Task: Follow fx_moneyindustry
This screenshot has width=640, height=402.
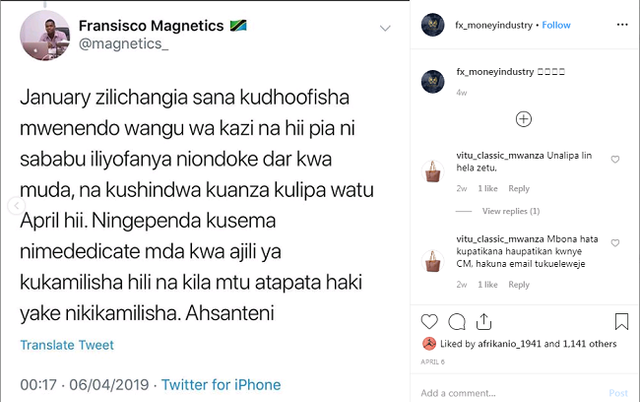Action: tap(556, 25)
